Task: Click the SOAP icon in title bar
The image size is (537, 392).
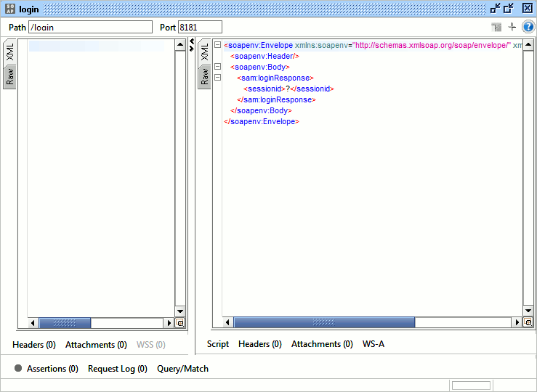Action: click(x=10, y=9)
